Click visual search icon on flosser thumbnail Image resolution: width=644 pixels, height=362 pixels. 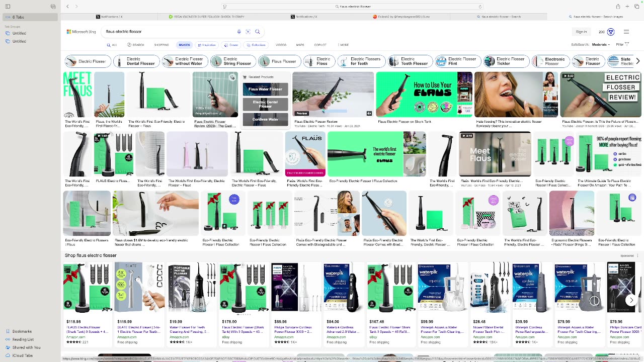pos(232,77)
